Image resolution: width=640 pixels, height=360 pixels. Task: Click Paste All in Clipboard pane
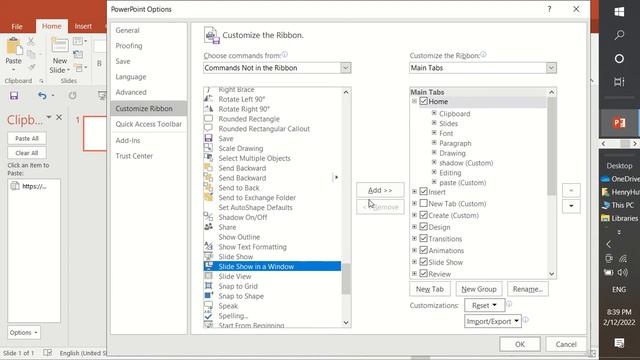(x=27, y=138)
